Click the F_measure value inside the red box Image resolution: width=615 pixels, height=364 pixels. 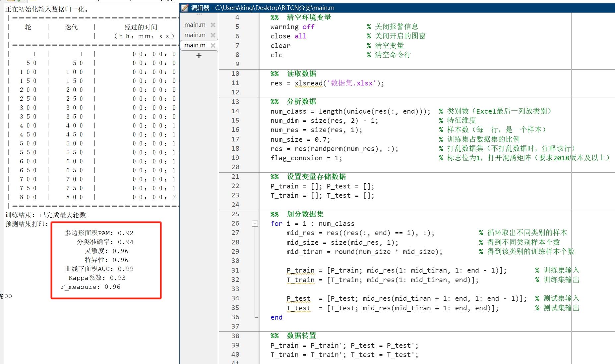pos(113,286)
